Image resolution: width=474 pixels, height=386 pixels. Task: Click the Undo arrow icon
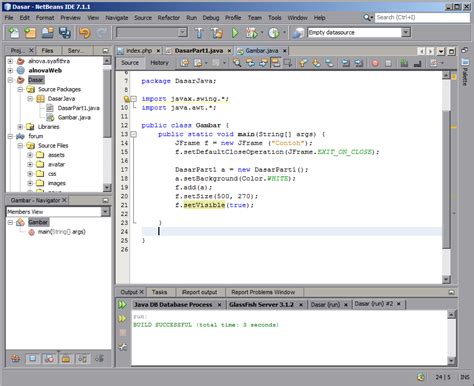tap(85, 32)
